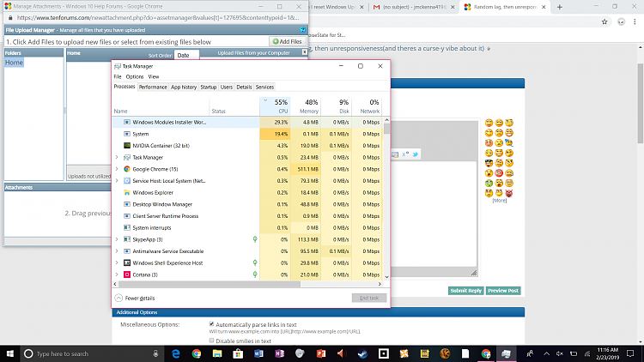Open Microsoft Store from the taskbar
The width and height of the screenshot is (644, 362).
(x=238, y=353)
